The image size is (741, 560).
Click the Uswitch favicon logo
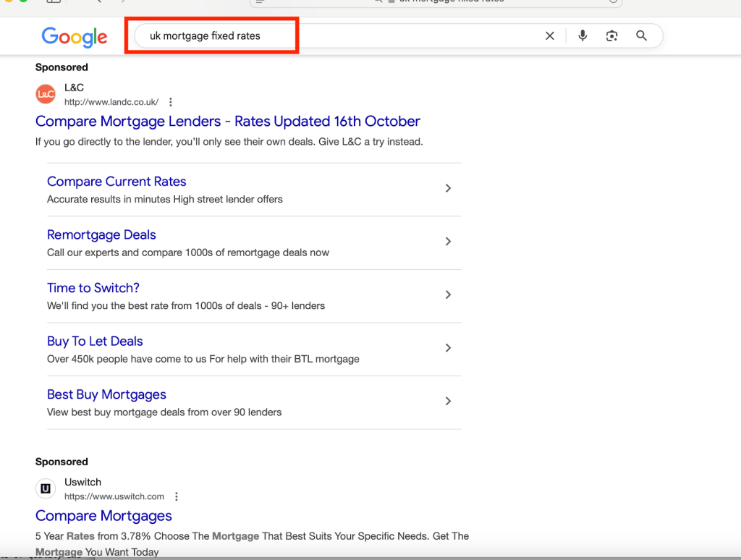(x=46, y=489)
